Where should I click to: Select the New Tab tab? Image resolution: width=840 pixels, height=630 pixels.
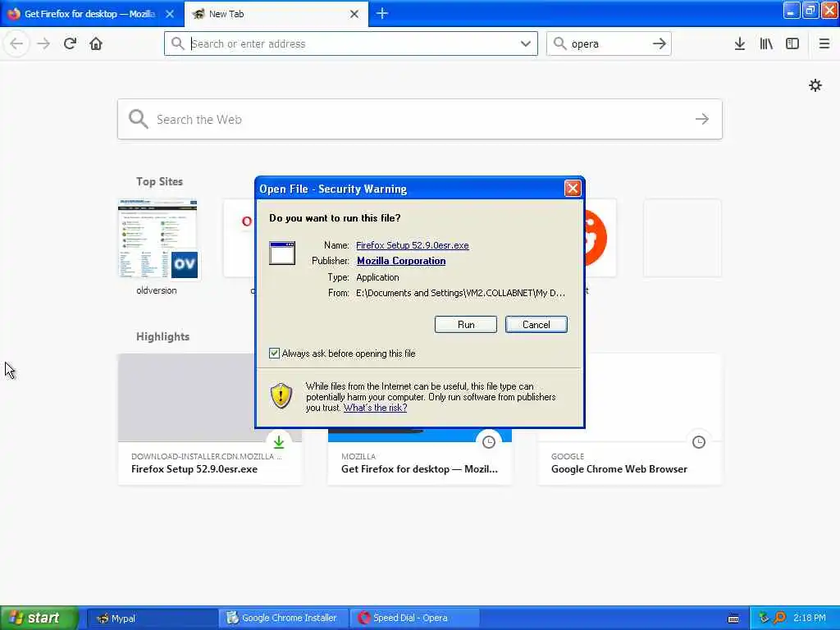coord(276,14)
